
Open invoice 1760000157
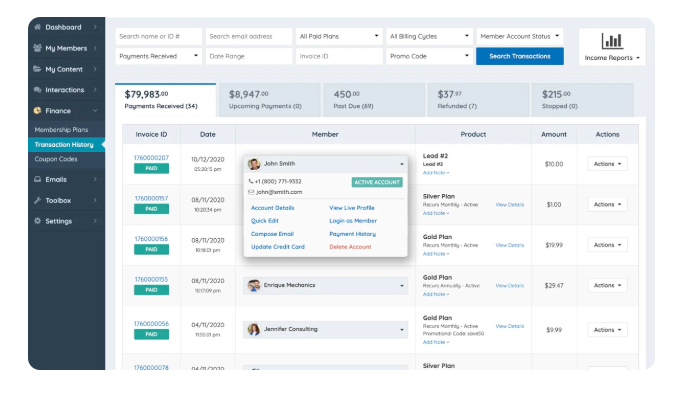(151, 198)
